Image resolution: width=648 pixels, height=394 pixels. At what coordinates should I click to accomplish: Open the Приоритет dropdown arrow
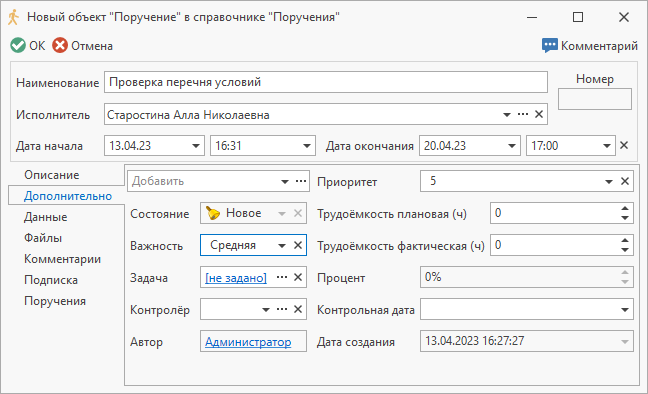coord(609,181)
